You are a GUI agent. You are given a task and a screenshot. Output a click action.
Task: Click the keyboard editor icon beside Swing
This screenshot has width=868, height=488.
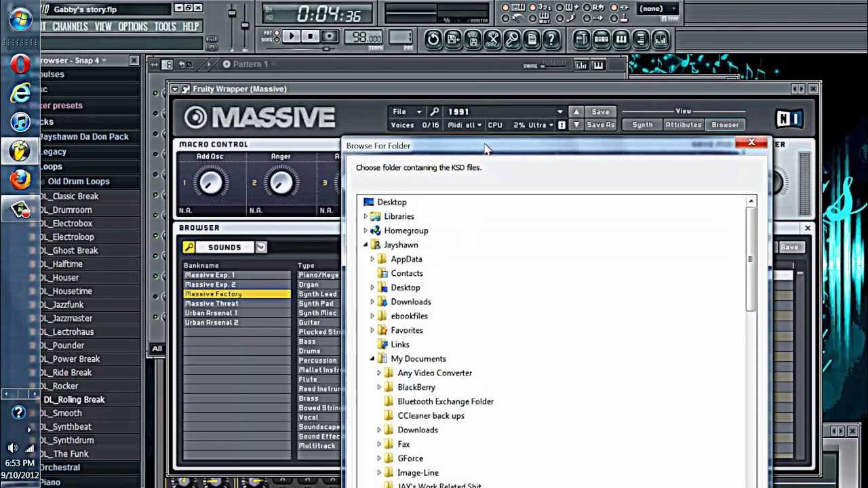coord(598,65)
